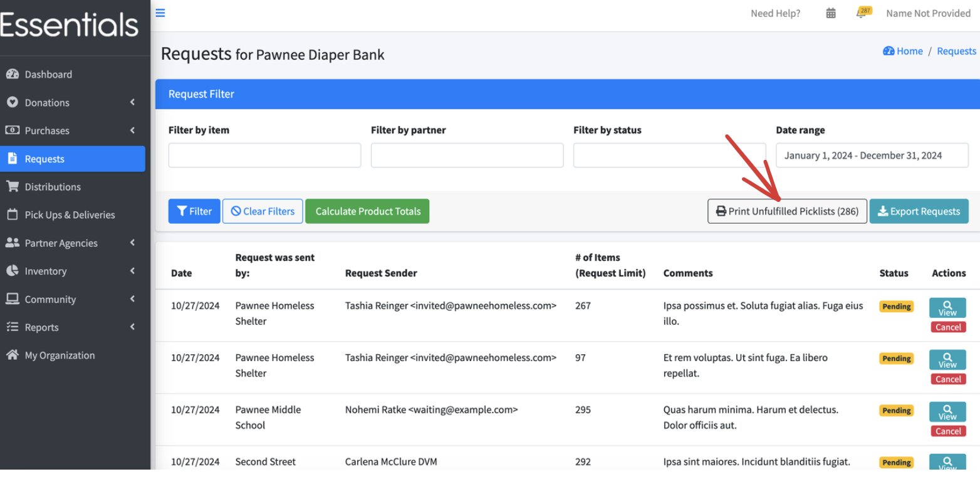Cancel the request with 267 items
Image resolution: width=980 pixels, height=479 pixels.
coord(948,327)
